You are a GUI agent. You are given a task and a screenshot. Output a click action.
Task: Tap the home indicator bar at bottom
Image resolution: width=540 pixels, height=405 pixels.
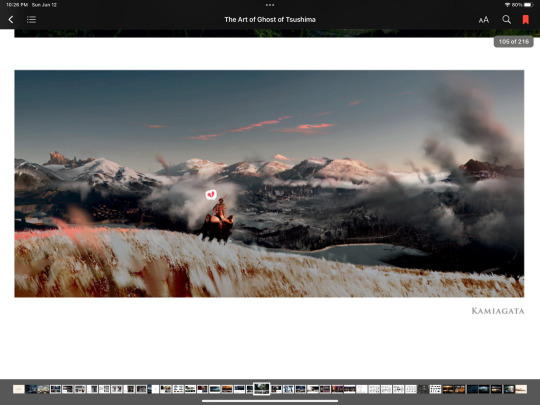(x=270, y=401)
